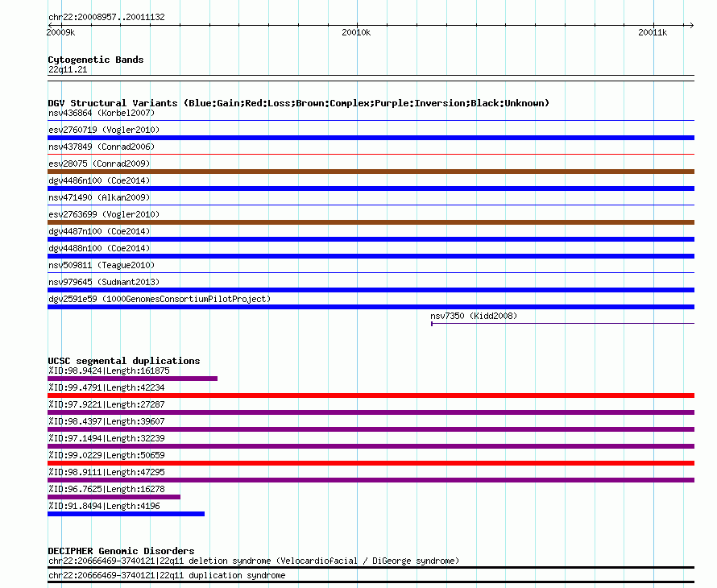Click blue bar under nsv979645
Screen dimensions: 717x588
(x=371, y=290)
